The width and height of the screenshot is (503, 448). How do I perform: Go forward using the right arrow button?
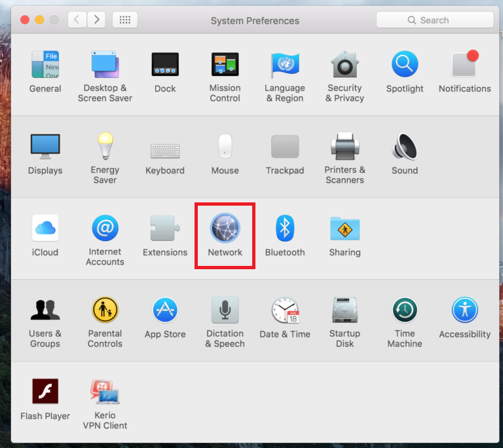(x=97, y=20)
